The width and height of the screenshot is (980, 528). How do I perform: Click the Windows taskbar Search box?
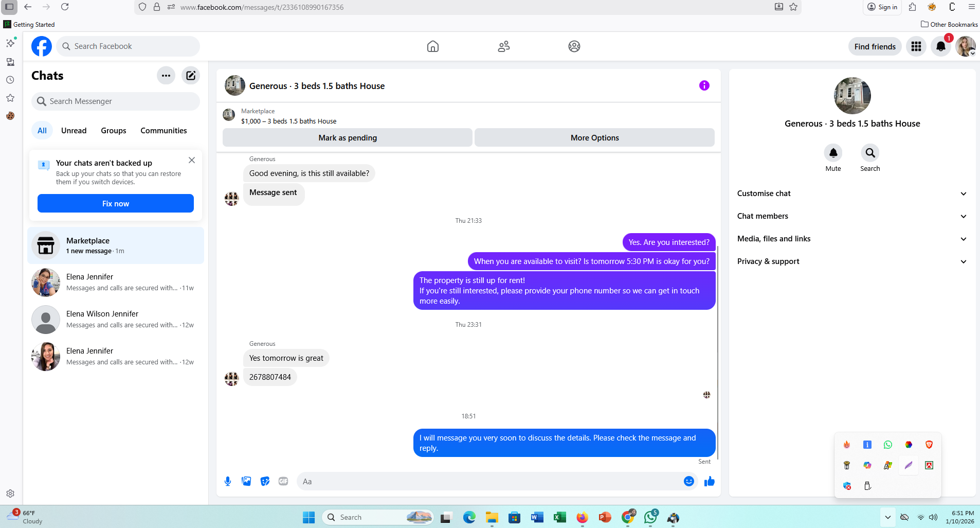point(378,517)
